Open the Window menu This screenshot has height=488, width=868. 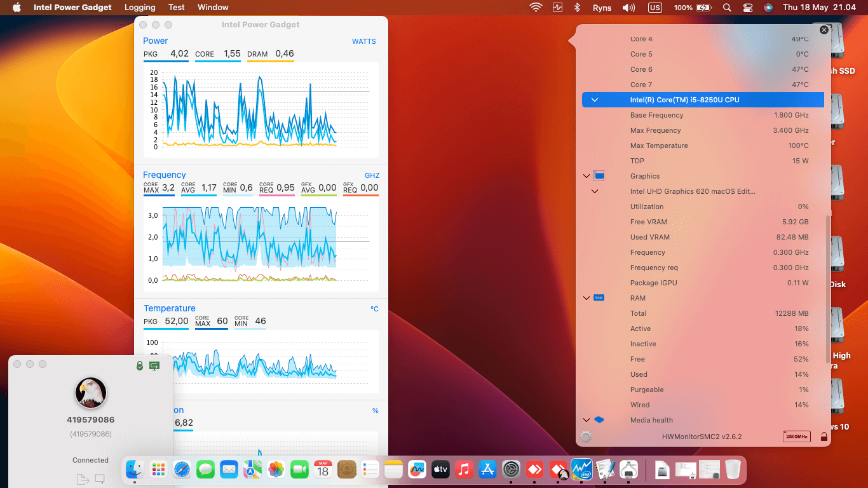[213, 8]
